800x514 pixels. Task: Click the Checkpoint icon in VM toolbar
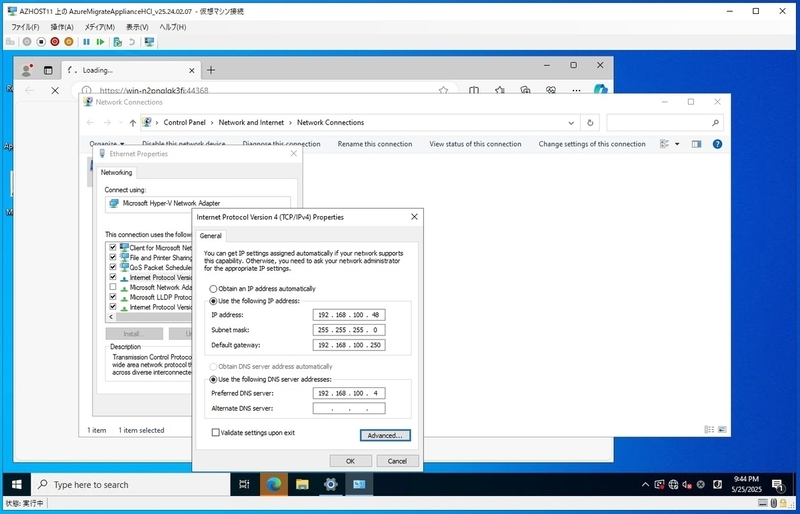pyautogui.click(x=117, y=42)
